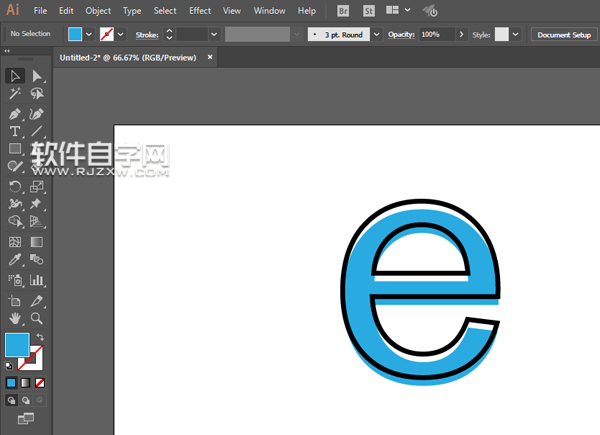The width and height of the screenshot is (600, 435).
Task: Click the GPU performance rocket icon
Action: [x=430, y=11]
